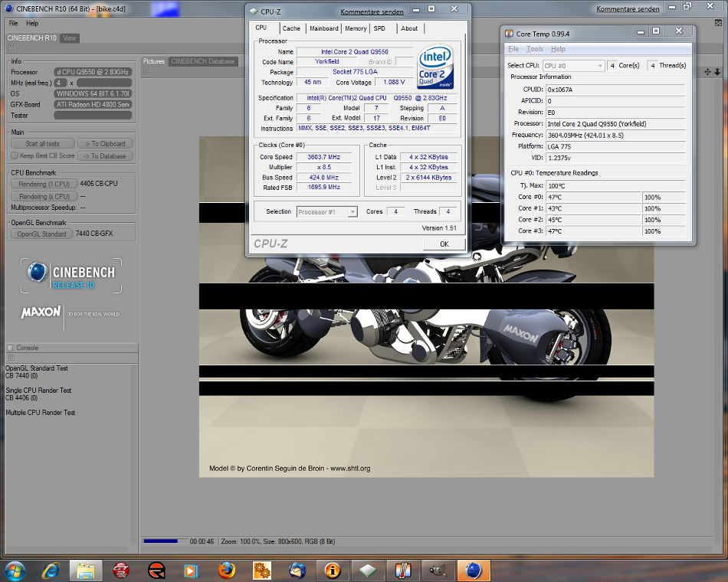
Task: Click the rendered motorcycle image
Action: coord(426,306)
